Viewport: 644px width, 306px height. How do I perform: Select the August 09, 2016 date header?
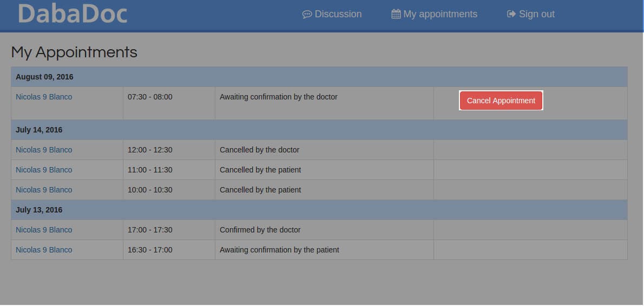[319, 77]
